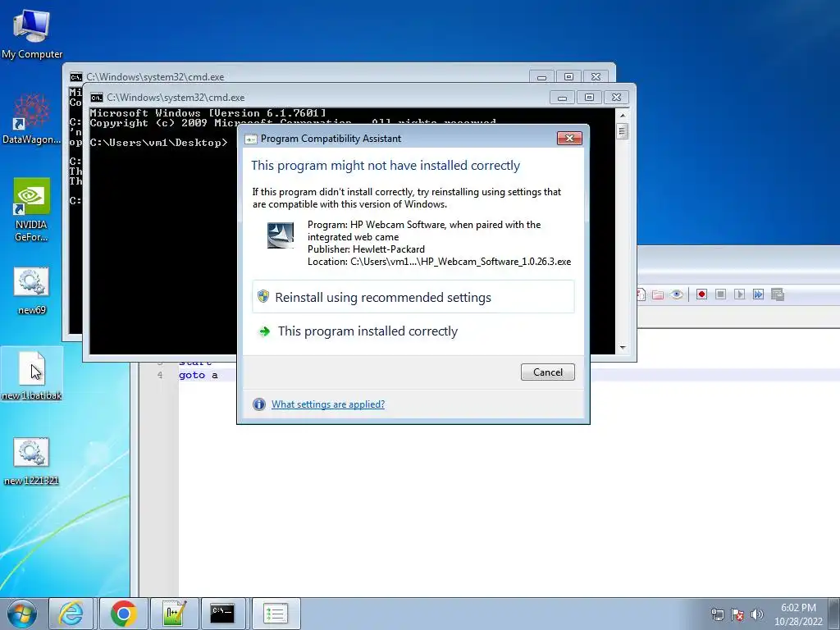The image size is (840, 630).
Task: Switch to Notepad++ on the taskbar
Action: (175, 614)
